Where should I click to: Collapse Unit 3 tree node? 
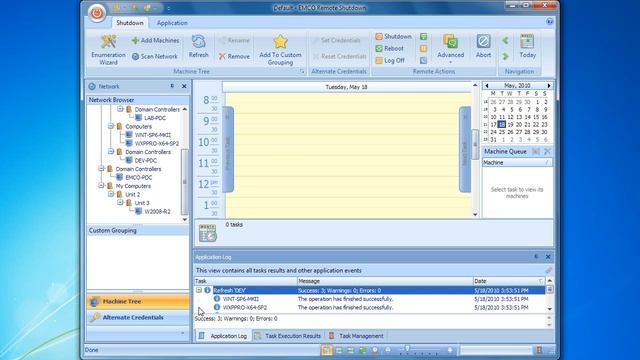click(120, 203)
